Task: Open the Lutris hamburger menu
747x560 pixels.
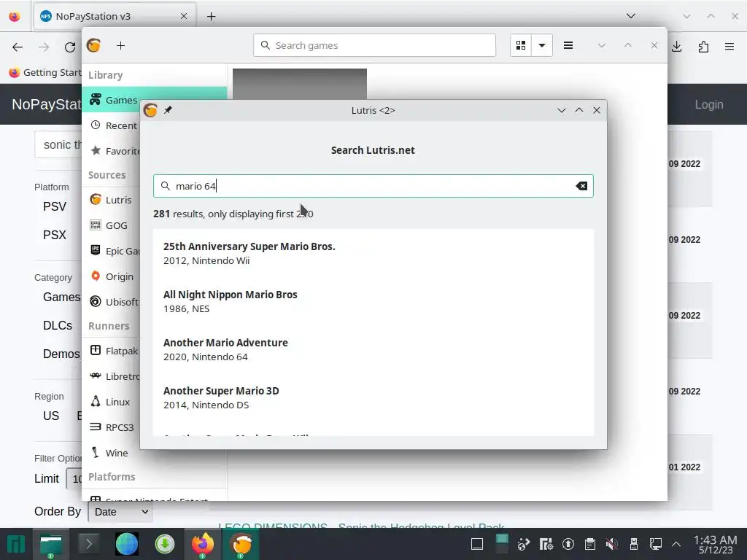Action: click(x=568, y=46)
